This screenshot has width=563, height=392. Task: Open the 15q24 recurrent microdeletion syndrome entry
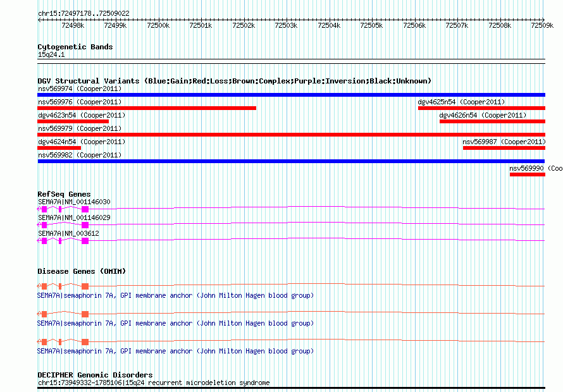(154, 383)
